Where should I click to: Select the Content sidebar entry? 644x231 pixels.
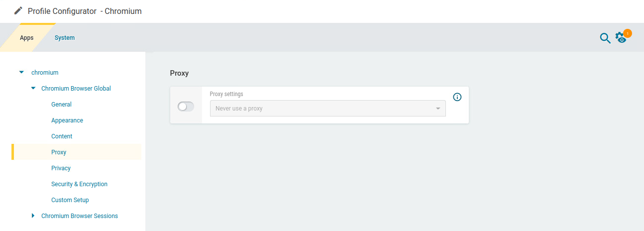[62, 136]
